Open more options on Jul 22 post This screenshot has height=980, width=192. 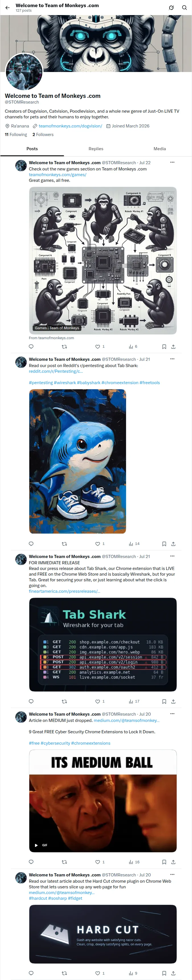pos(172,162)
